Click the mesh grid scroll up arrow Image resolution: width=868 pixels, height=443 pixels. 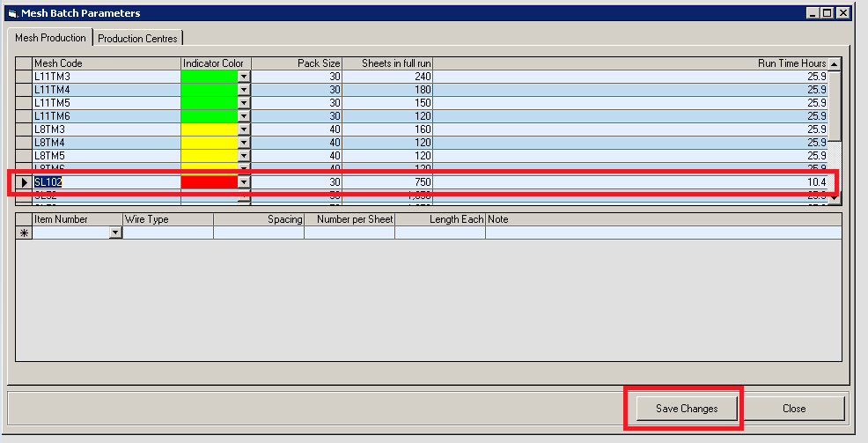click(x=835, y=64)
